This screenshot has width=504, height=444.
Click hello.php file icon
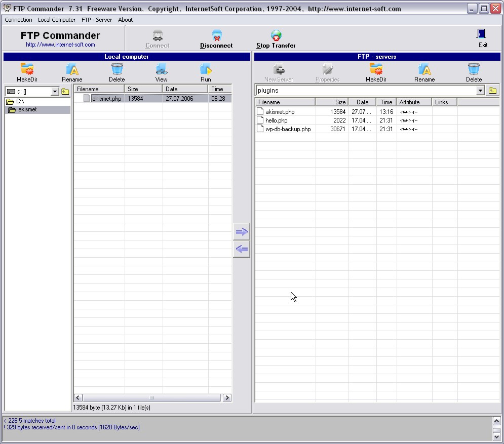[260, 120]
